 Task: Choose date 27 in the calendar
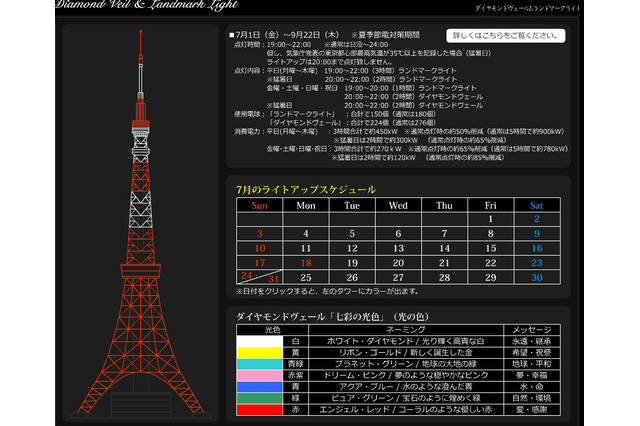[398, 278]
